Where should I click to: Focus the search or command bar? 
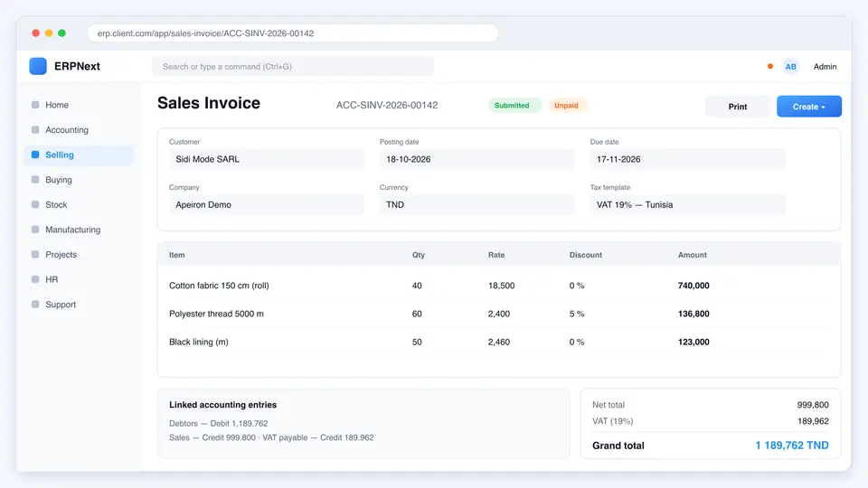(293, 66)
